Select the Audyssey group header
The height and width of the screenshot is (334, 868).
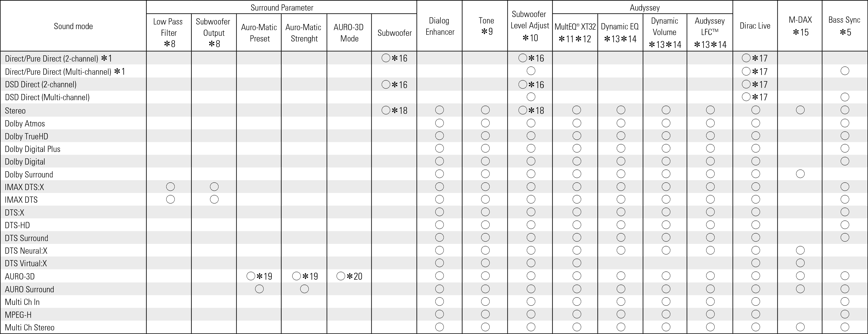644,7
